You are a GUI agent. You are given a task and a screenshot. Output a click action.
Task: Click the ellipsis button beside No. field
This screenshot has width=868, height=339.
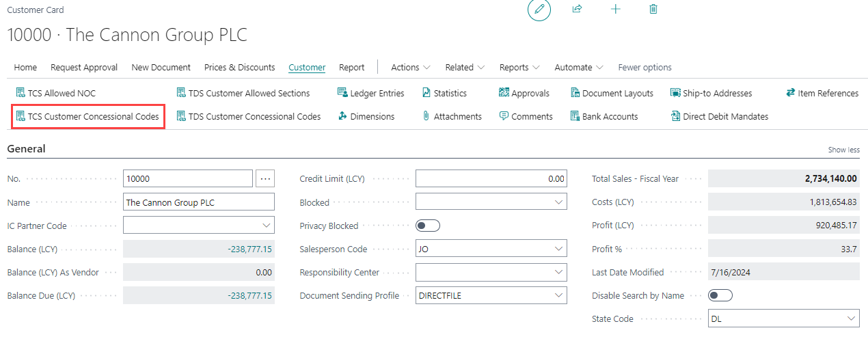265,179
